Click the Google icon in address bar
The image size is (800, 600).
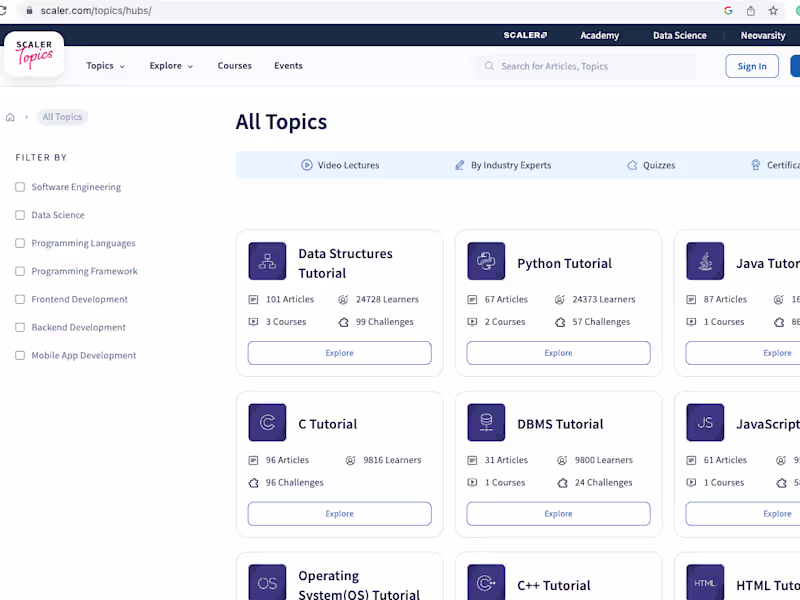click(x=728, y=11)
